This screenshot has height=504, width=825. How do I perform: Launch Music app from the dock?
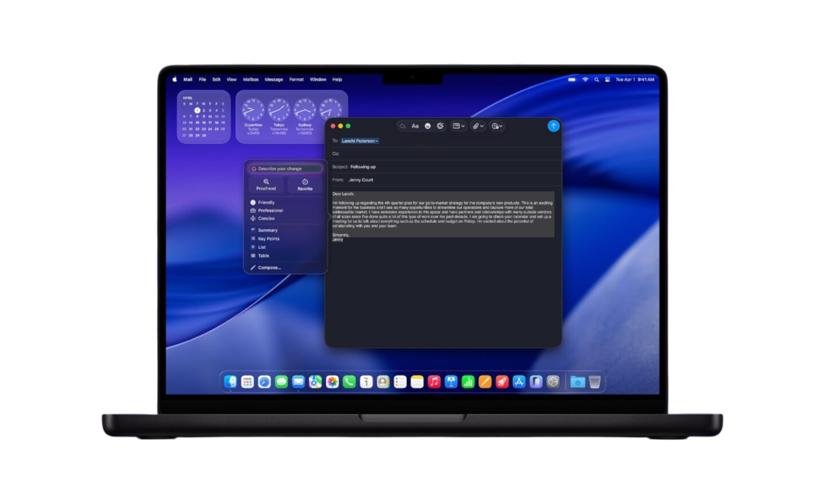pos(434,382)
